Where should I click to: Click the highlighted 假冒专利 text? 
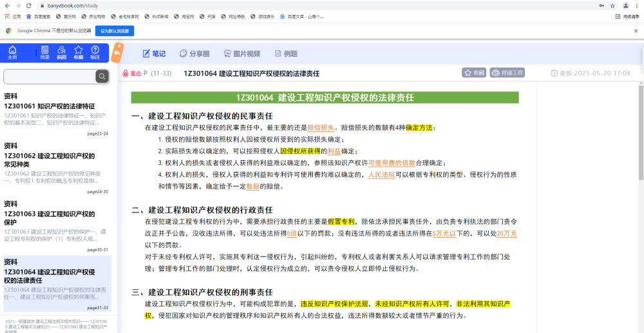pos(341,222)
